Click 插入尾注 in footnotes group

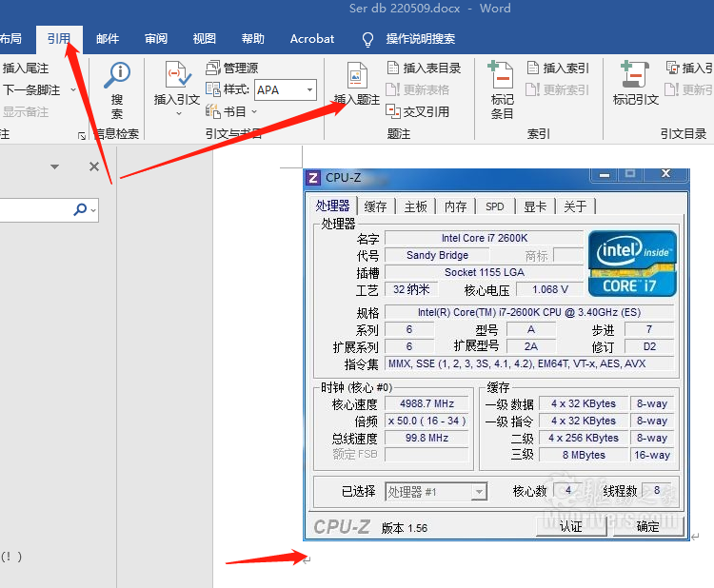tap(26, 69)
